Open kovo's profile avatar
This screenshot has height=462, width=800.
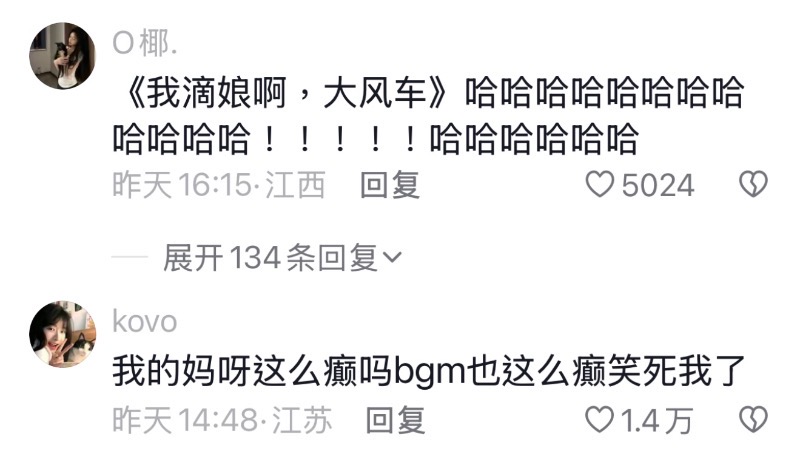(63, 334)
